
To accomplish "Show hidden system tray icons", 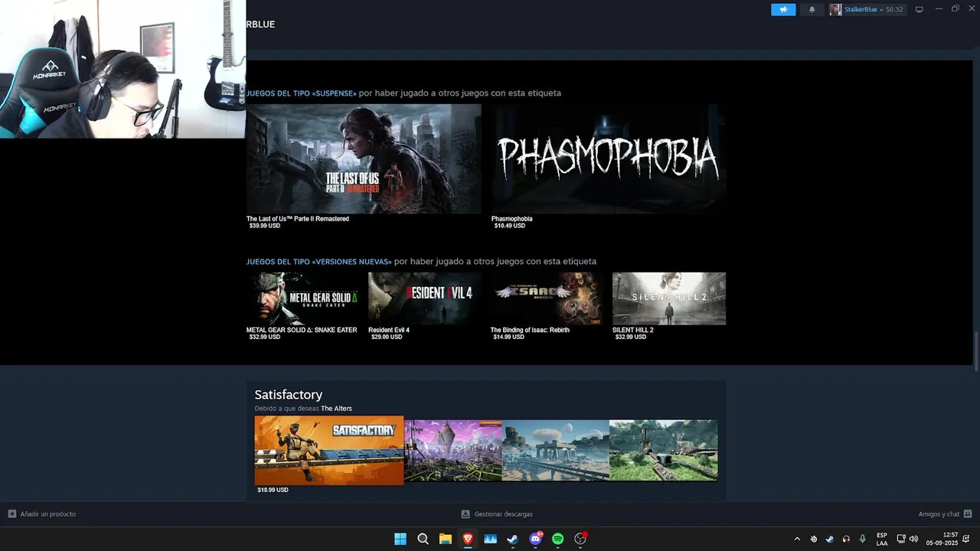I will [797, 539].
